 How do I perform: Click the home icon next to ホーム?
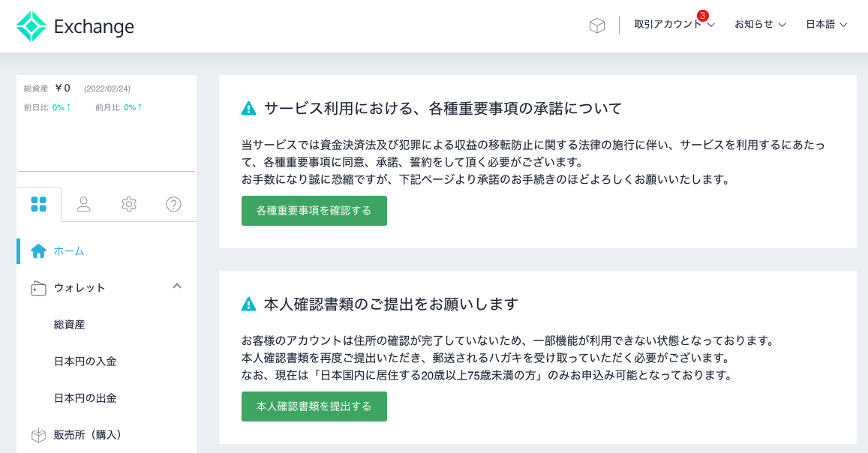[x=38, y=250]
